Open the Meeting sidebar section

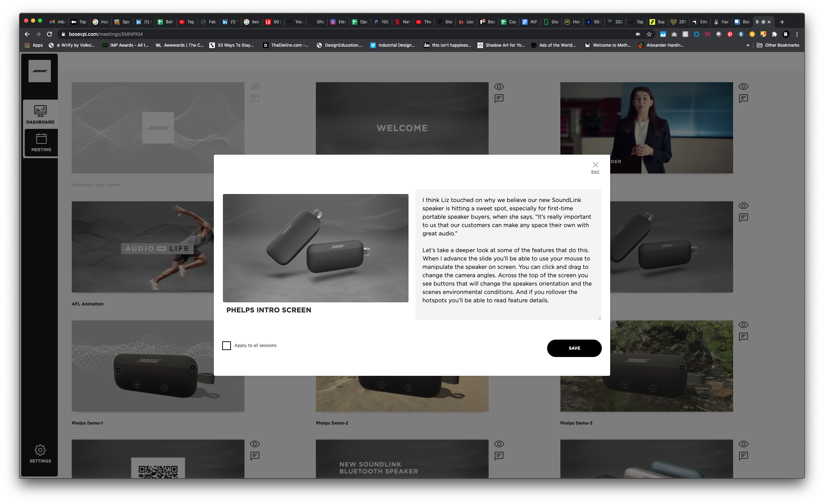click(41, 142)
